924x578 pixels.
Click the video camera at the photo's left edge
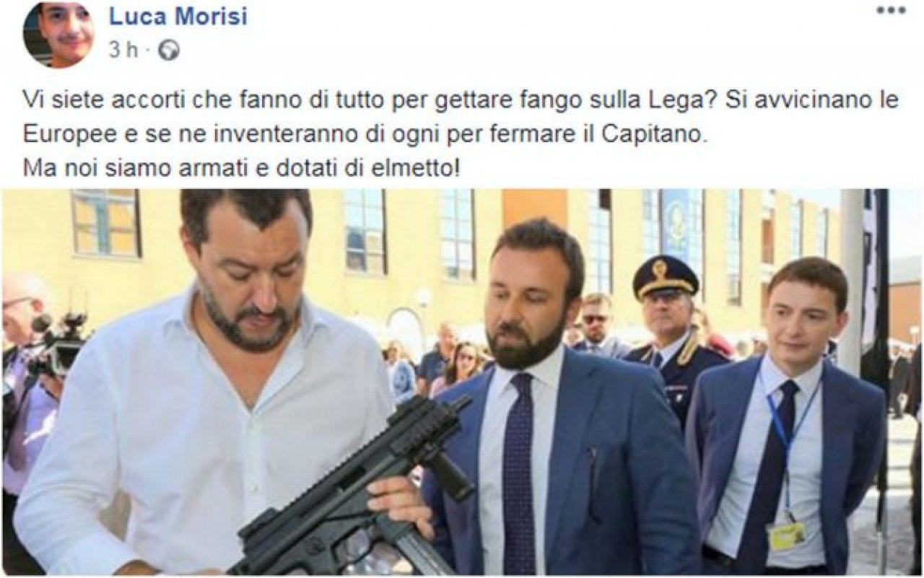pyautogui.click(x=56, y=345)
